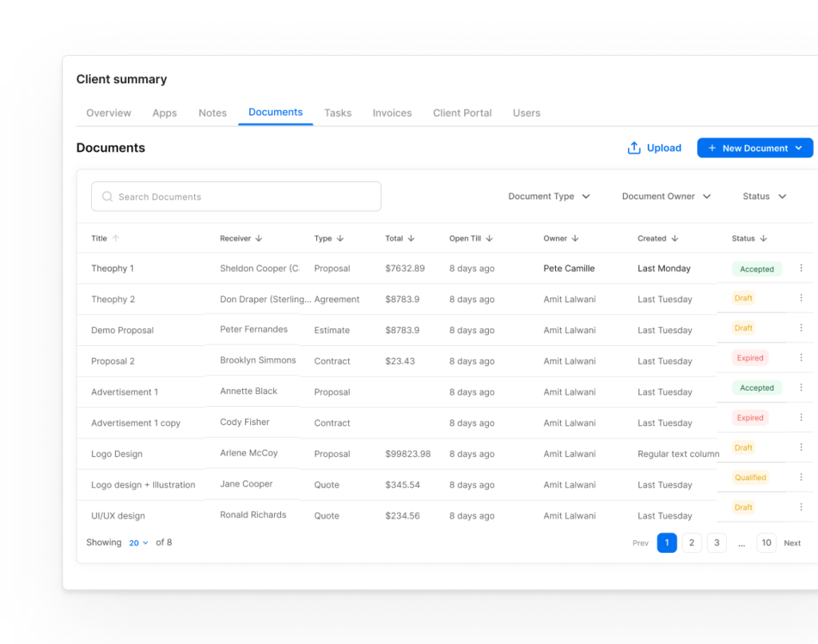Go to the Overview tab

pos(109,113)
